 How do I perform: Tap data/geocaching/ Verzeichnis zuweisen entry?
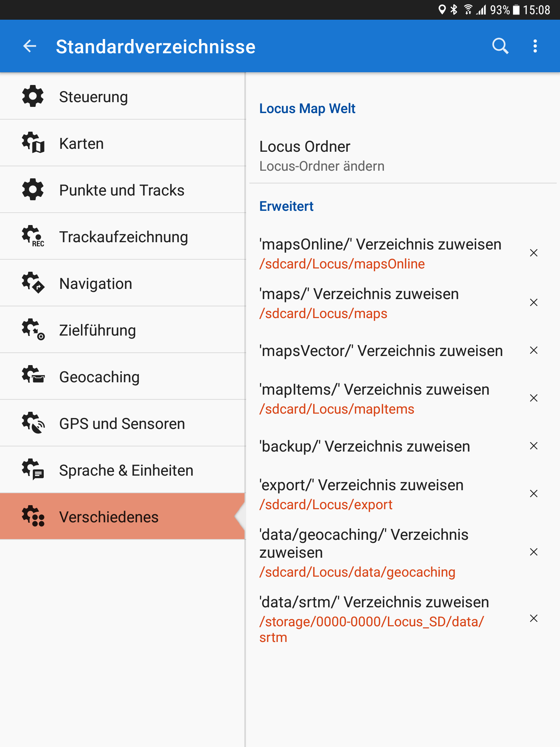click(363, 552)
